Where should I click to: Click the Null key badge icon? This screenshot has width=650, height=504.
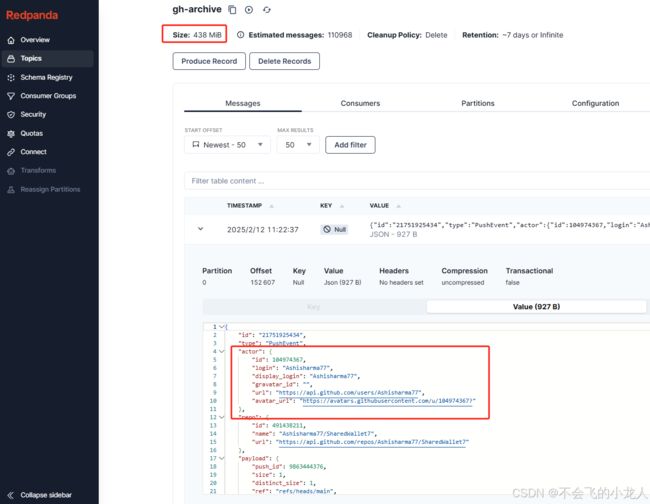[327, 229]
